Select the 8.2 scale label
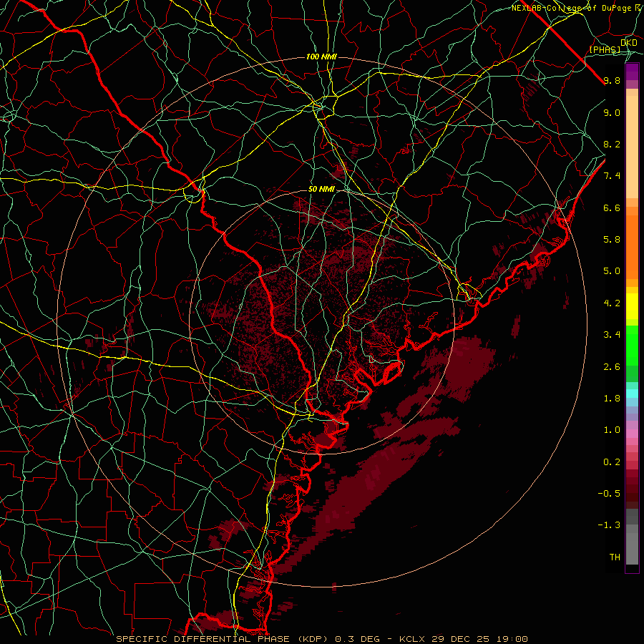The height and width of the screenshot is (644, 644). (x=612, y=144)
